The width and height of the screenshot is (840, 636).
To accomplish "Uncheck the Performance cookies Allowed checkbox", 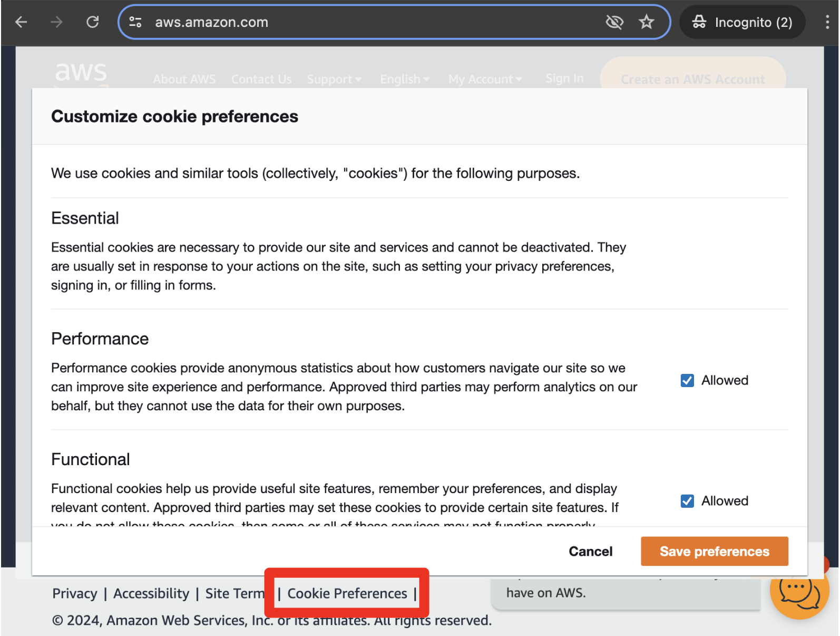I will [687, 380].
